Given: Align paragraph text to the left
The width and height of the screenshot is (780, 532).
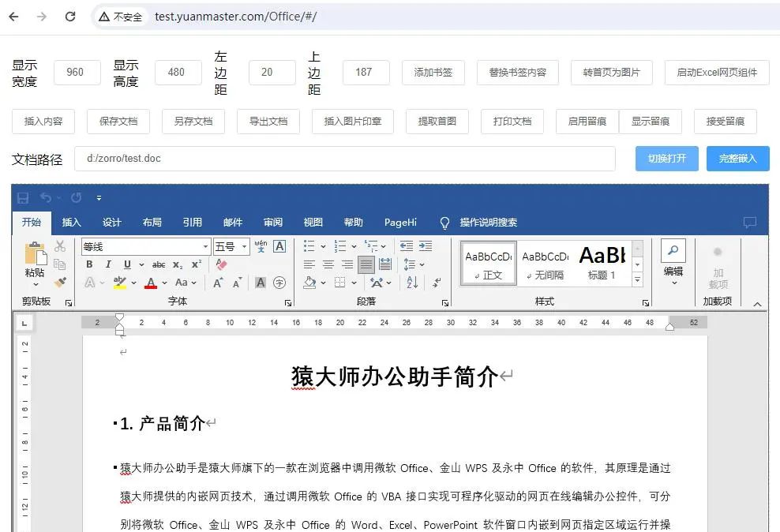Looking at the screenshot, I should tap(309, 264).
